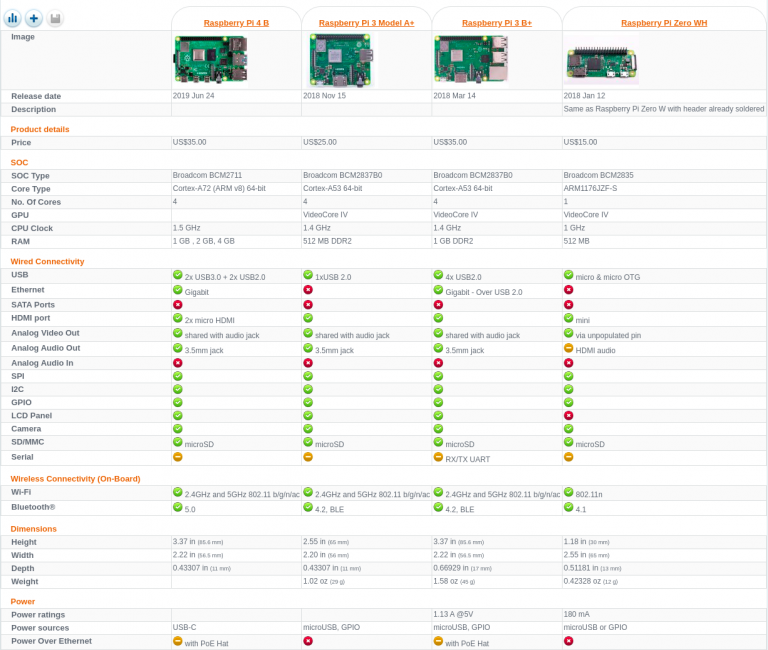
Task: Click the orange icon beside RX/TX UART
Action: pos(438,457)
